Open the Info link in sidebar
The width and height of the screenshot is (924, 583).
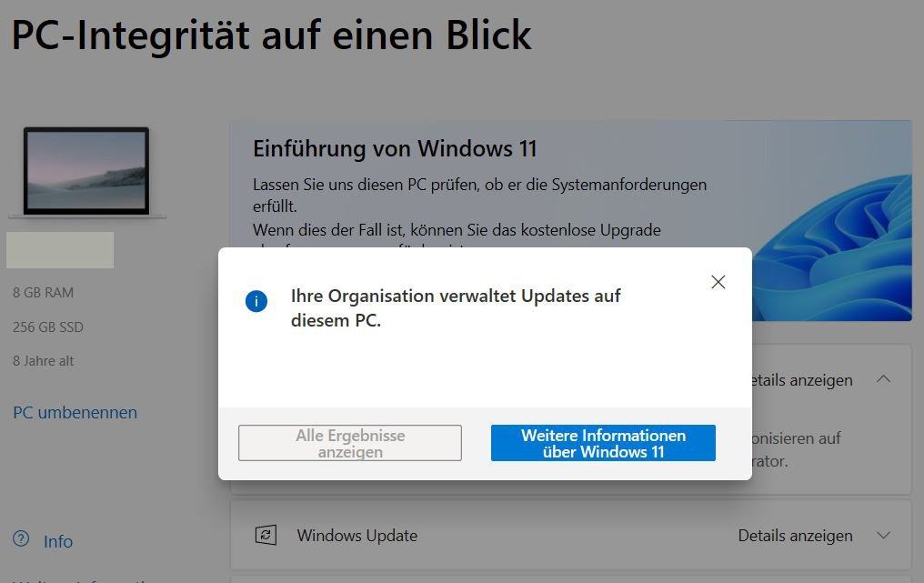pos(58,541)
